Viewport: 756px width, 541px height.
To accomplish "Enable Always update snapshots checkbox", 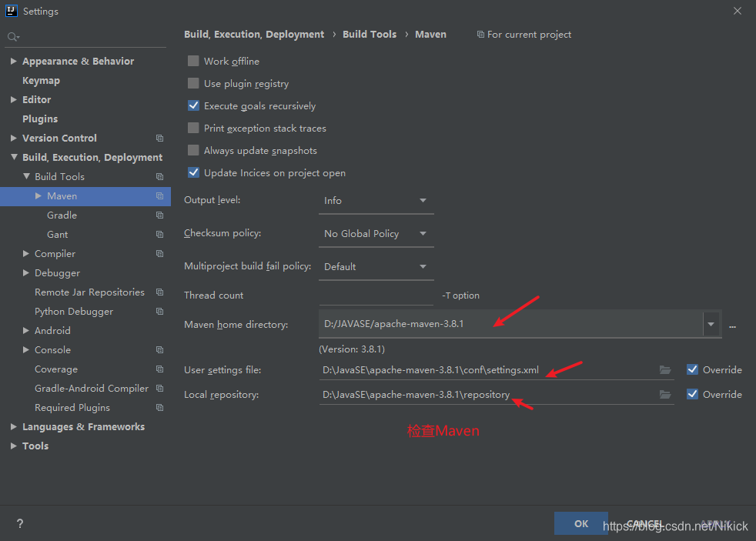I will click(x=193, y=150).
